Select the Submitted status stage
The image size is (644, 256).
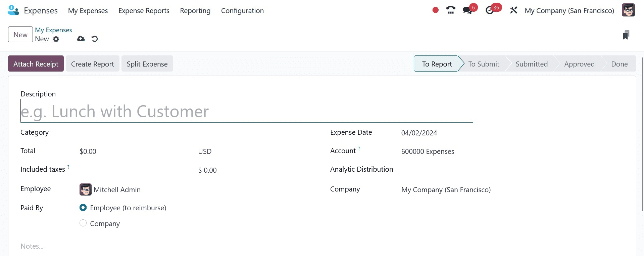[x=532, y=64]
